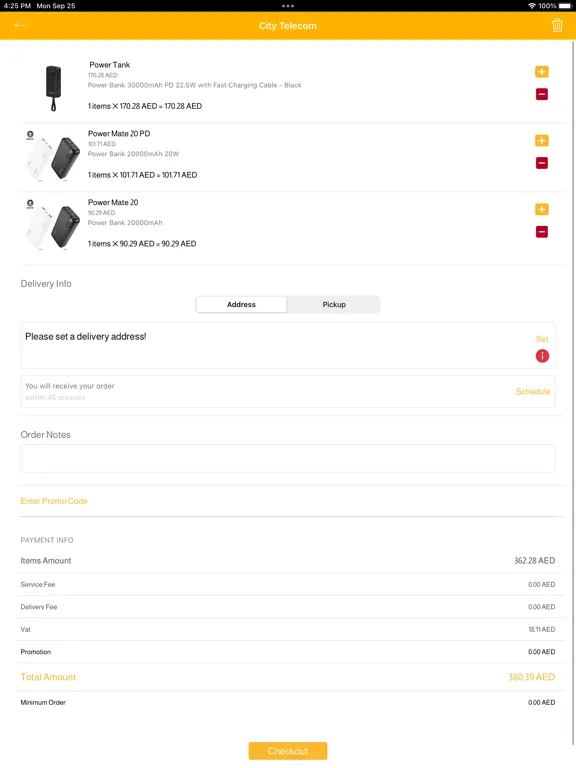Open the Power Mate 20 PD thumbnail
Screen dimensions: 576x768
click(x=52, y=156)
